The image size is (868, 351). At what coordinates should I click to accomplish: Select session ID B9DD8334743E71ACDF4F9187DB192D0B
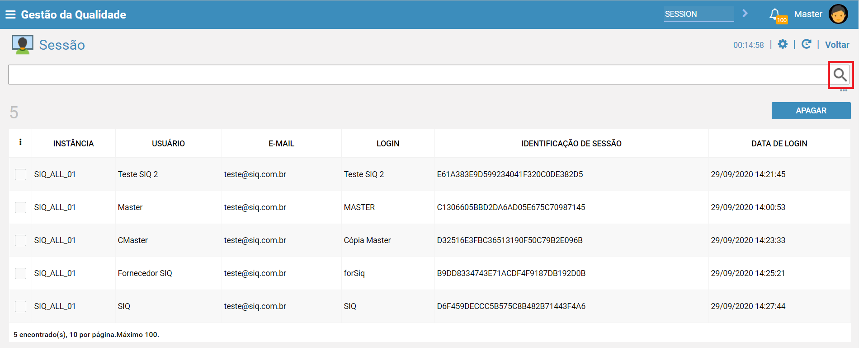point(511,273)
